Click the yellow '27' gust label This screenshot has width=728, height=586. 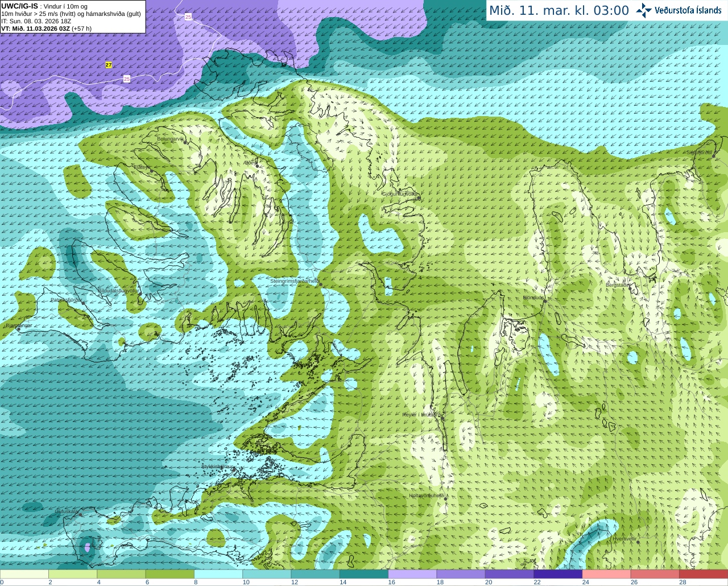coord(109,65)
